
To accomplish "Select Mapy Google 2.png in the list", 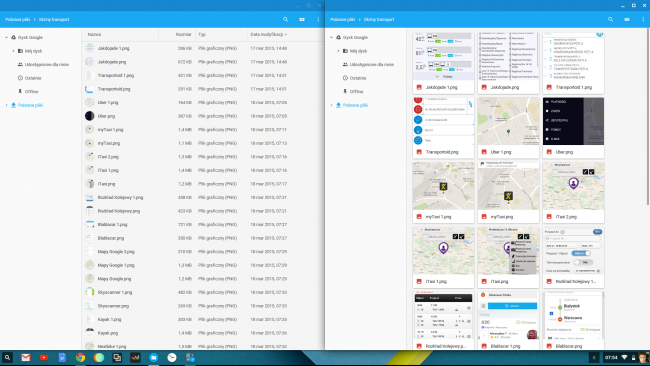I will click(x=203, y=252).
